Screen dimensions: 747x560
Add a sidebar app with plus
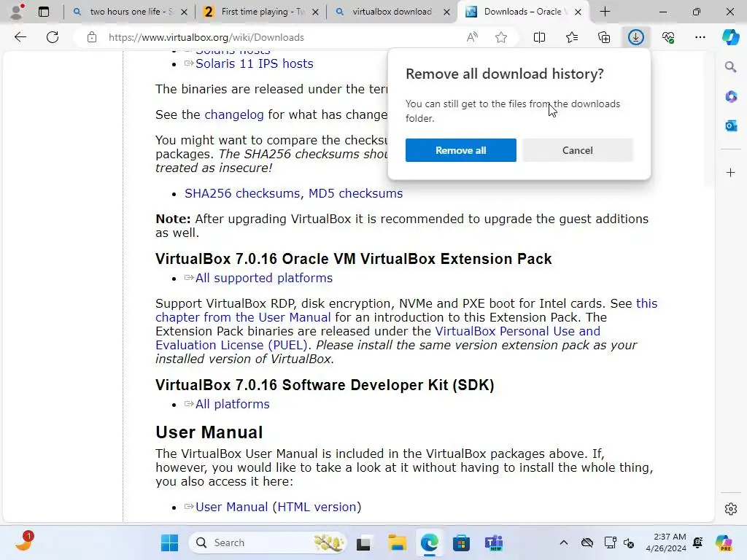[x=731, y=172]
